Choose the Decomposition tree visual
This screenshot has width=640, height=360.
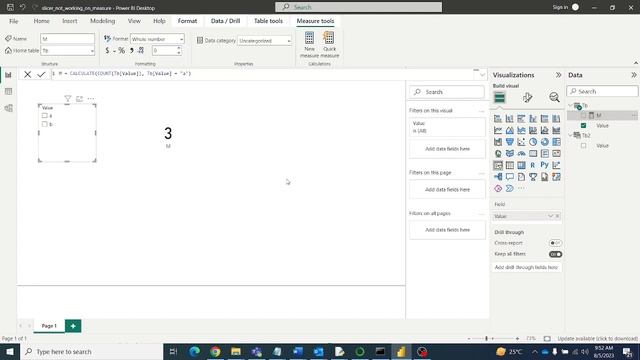(498, 177)
